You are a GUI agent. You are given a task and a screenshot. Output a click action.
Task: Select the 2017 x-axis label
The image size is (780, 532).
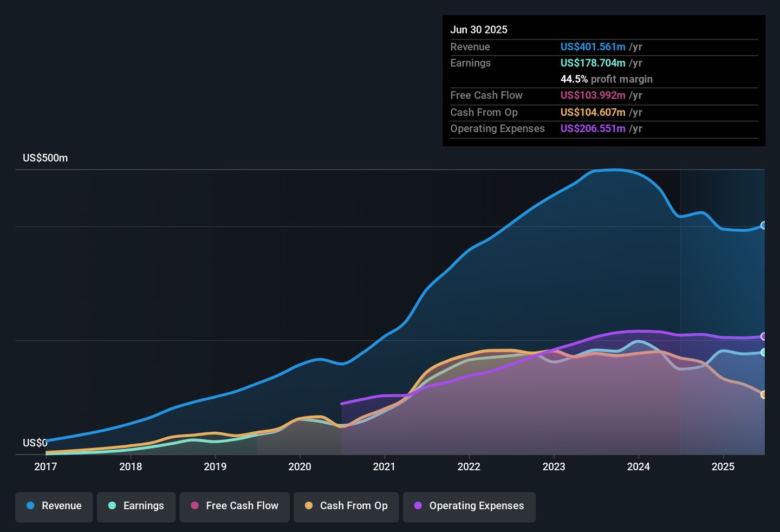click(45, 466)
